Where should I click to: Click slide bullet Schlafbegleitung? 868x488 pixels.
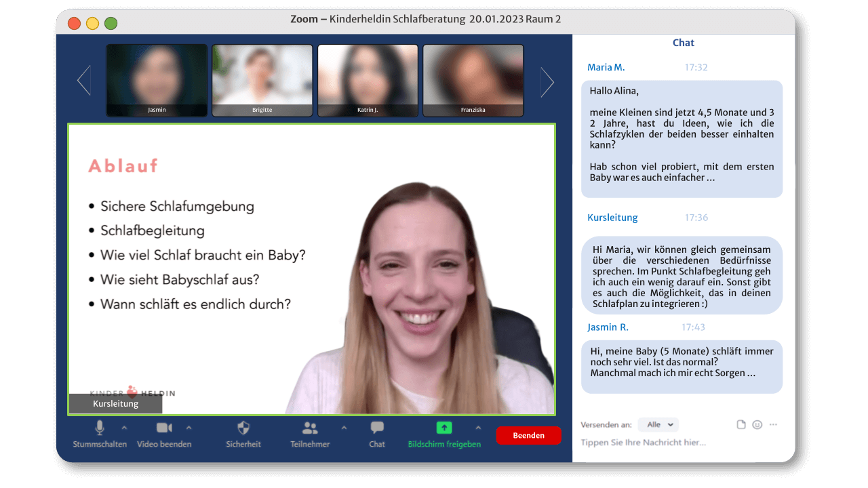pos(153,230)
